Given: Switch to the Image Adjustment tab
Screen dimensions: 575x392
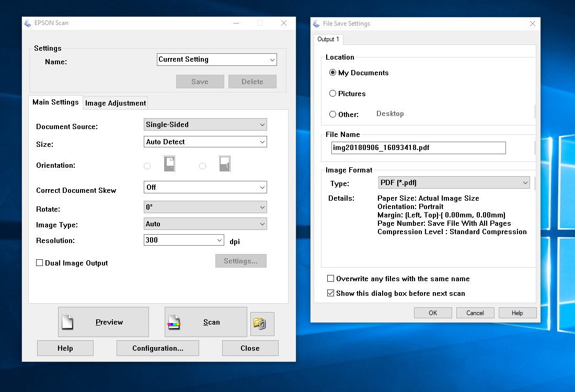Looking at the screenshot, I should [116, 103].
